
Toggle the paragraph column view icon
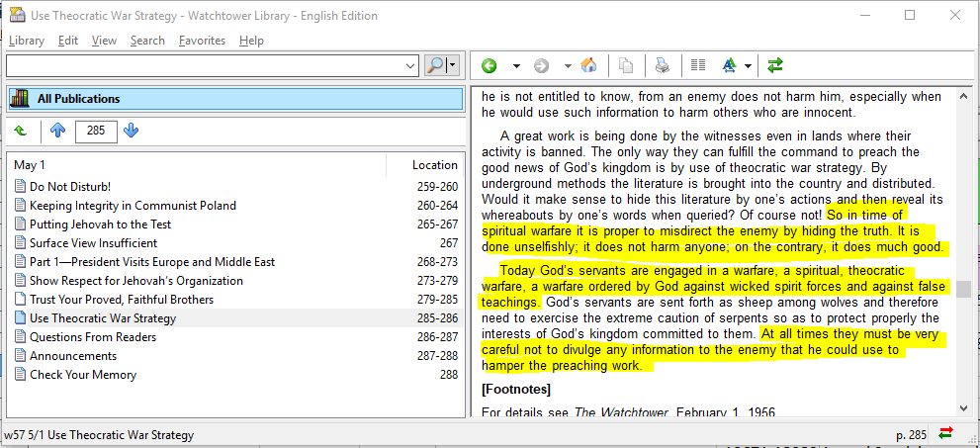[x=698, y=66]
